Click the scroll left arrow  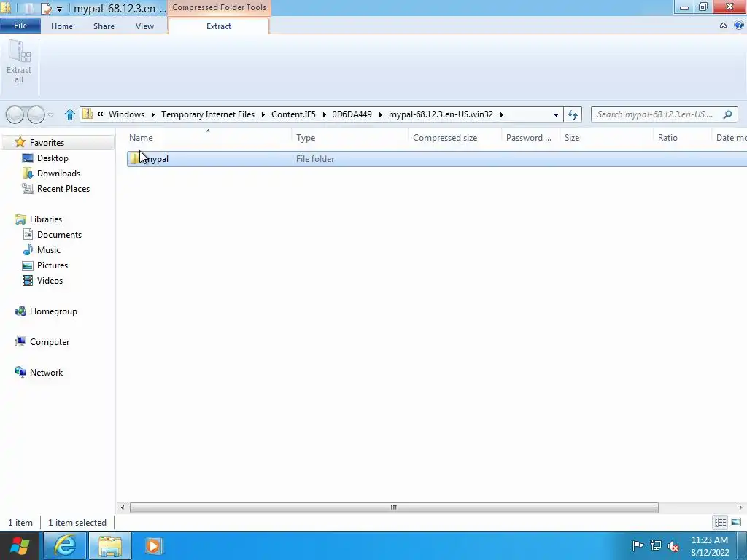(123, 507)
